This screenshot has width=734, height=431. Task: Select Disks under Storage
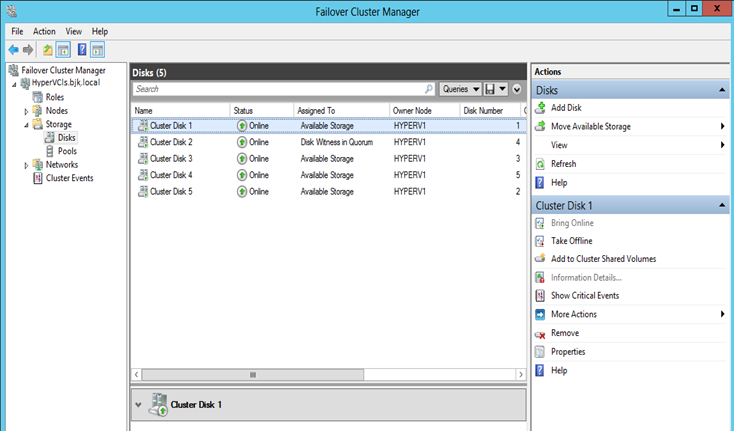[x=66, y=138]
